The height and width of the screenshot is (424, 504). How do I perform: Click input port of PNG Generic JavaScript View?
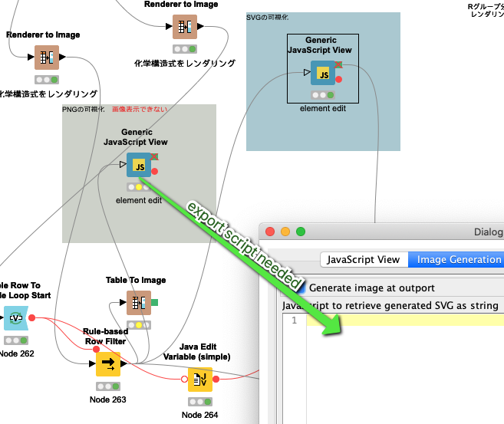123,164
